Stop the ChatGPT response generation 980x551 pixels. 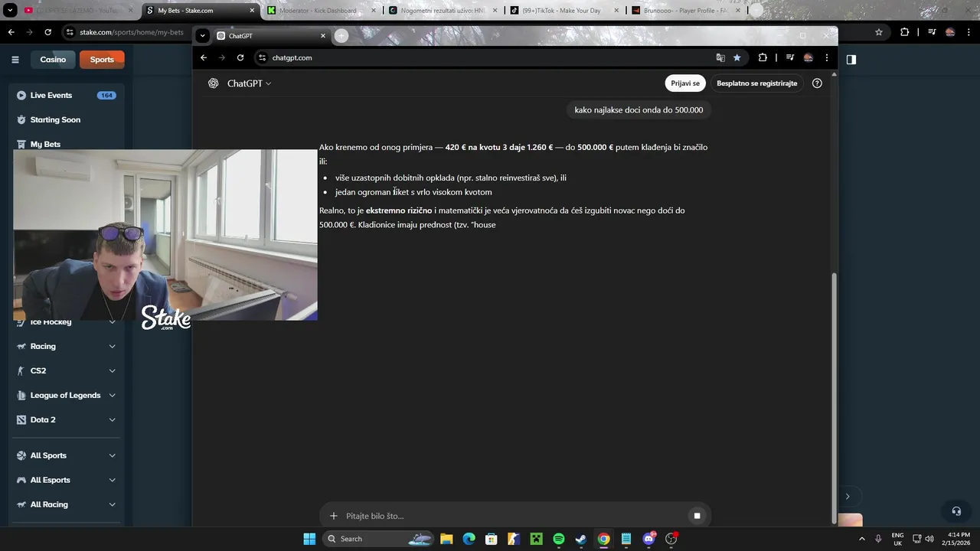697,516
